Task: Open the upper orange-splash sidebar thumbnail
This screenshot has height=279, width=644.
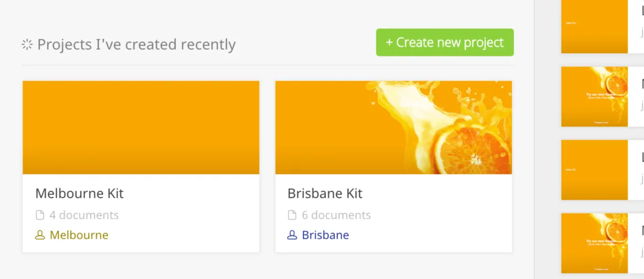Action: (594, 97)
